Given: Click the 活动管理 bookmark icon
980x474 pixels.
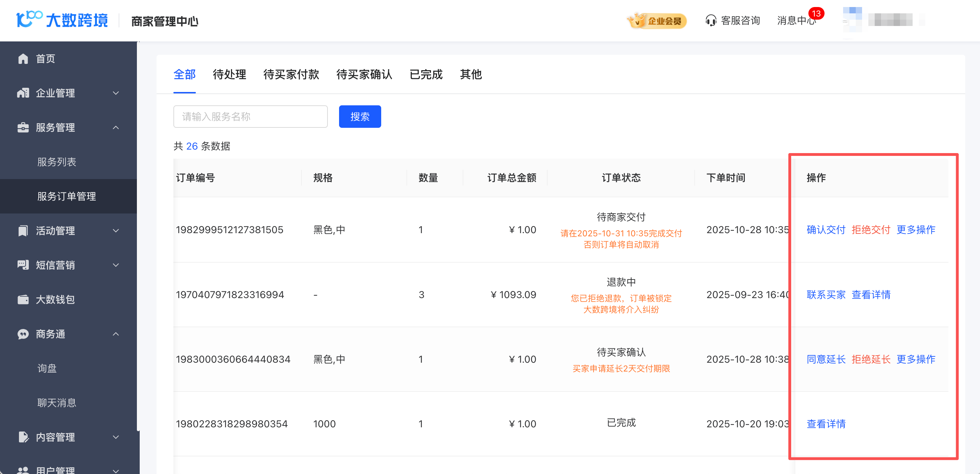Looking at the screenshot, I should (x=23, y=231).
